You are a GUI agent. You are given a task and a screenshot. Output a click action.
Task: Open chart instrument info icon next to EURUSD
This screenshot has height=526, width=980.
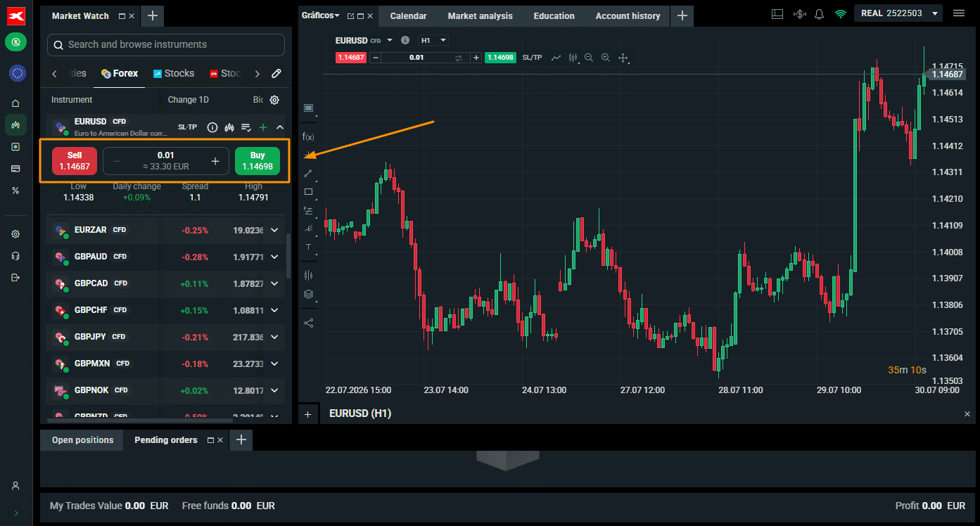pos(405,40)
